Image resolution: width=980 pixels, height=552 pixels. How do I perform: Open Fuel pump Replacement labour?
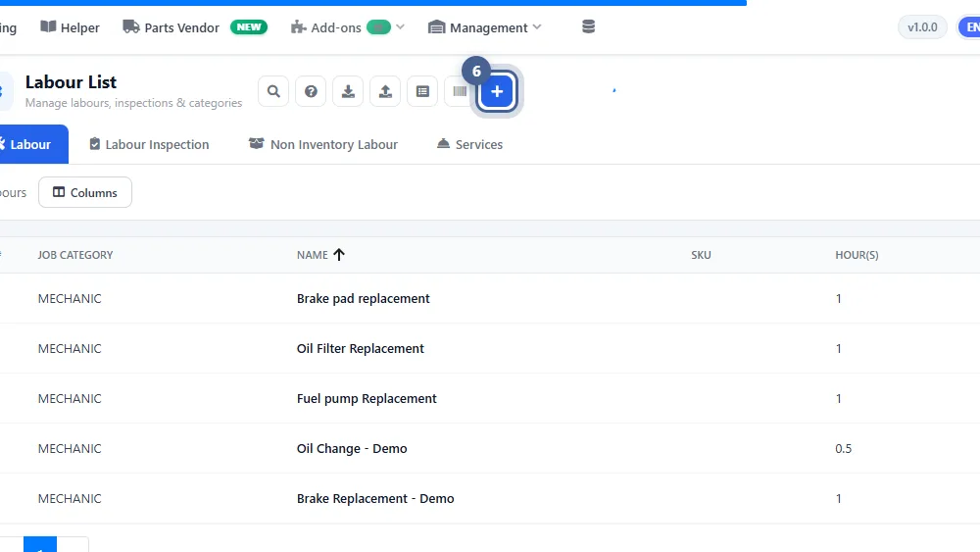tap(367, 399)
